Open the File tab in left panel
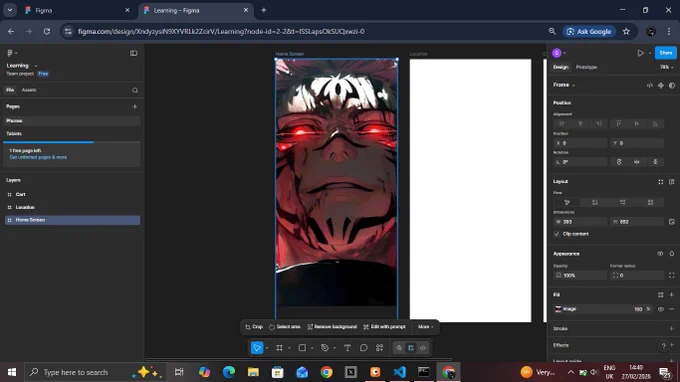 (10, 90)
